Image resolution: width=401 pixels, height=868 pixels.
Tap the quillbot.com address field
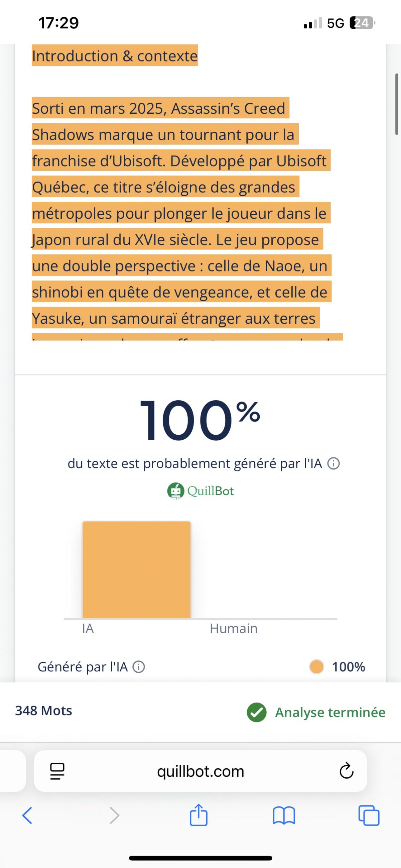[x=200, y=771]
